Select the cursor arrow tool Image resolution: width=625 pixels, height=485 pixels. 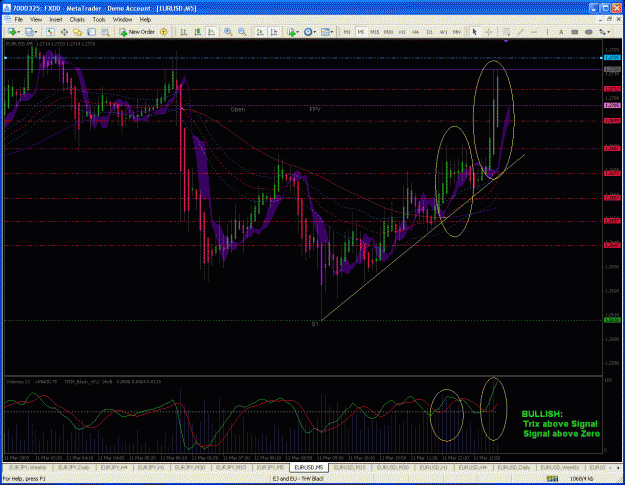click(474, 32)
